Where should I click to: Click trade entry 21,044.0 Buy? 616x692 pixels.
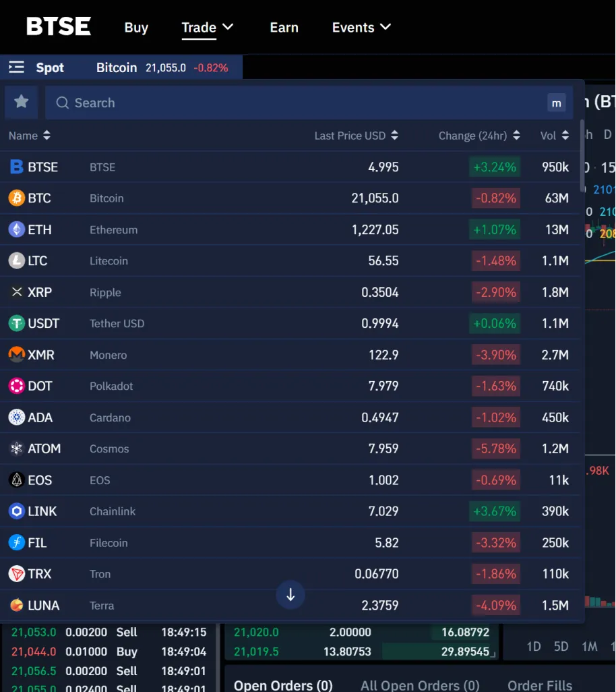(x=109, y=652)
